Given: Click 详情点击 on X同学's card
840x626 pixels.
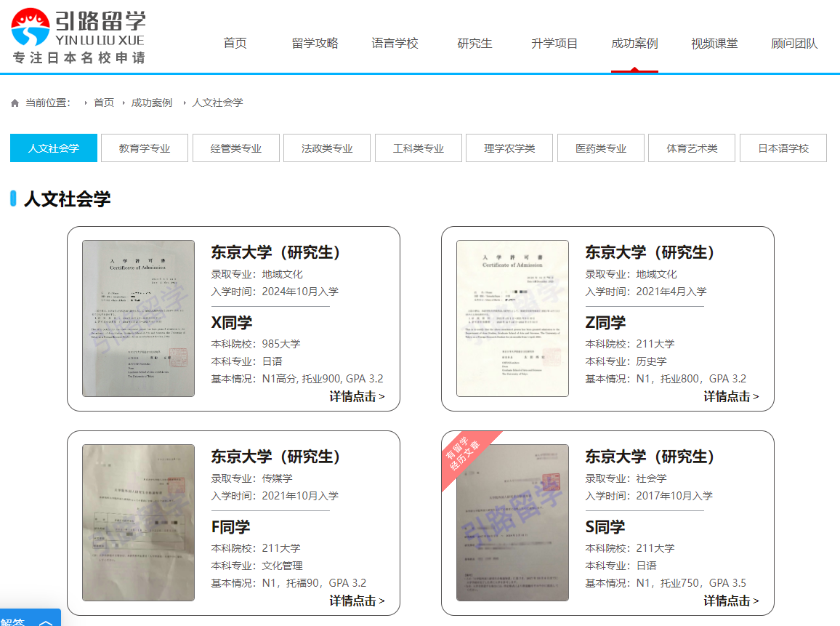Looking at the screenshot, I should [357, 396].
